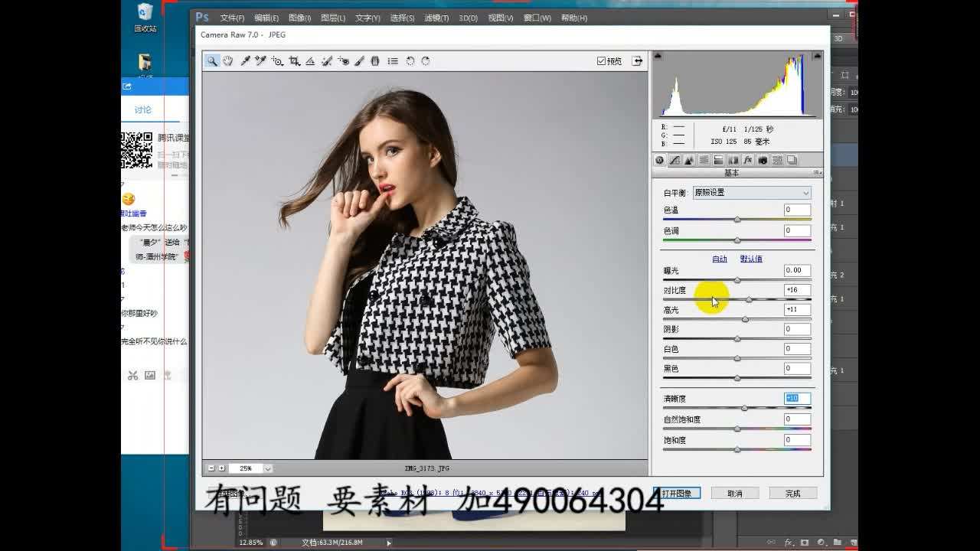This screenshot has height=551, width=980.
Task: Click the 自动 auto link
Action: click(x=720, y=259)
